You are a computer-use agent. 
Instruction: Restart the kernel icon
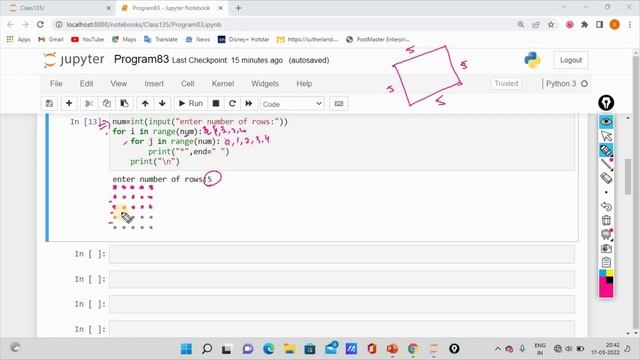[232, 104]
